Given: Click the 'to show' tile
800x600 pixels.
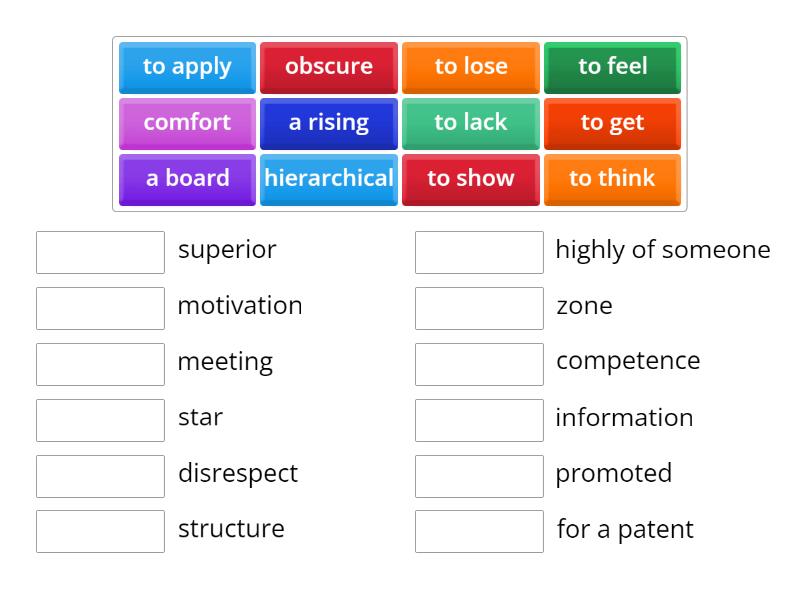Looking at the screenshot, I should click(471, 179).
